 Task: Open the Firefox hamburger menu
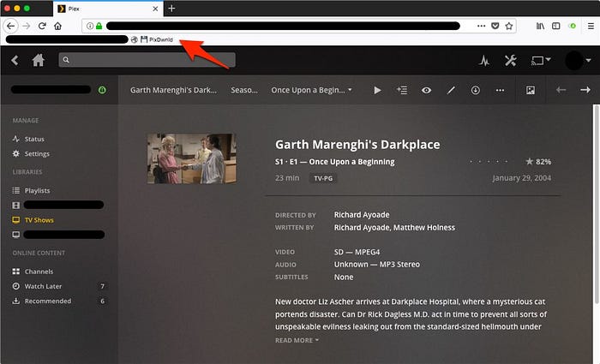(591, 26)
